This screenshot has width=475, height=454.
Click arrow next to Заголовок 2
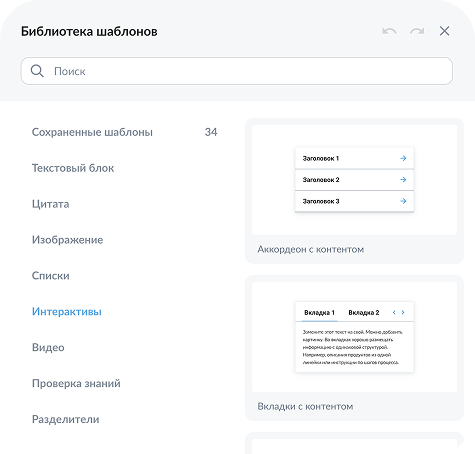(403, 180)
